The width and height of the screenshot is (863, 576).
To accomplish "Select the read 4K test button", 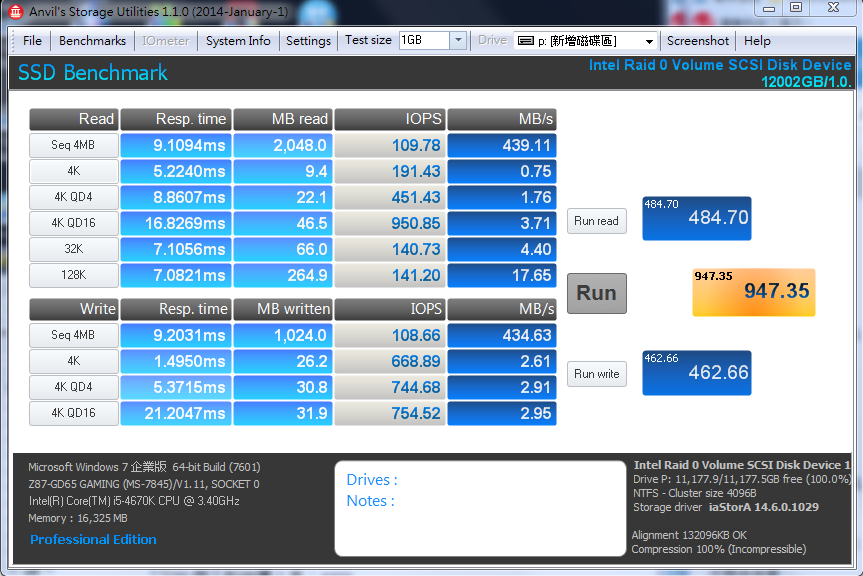I will tap(74, 171).
